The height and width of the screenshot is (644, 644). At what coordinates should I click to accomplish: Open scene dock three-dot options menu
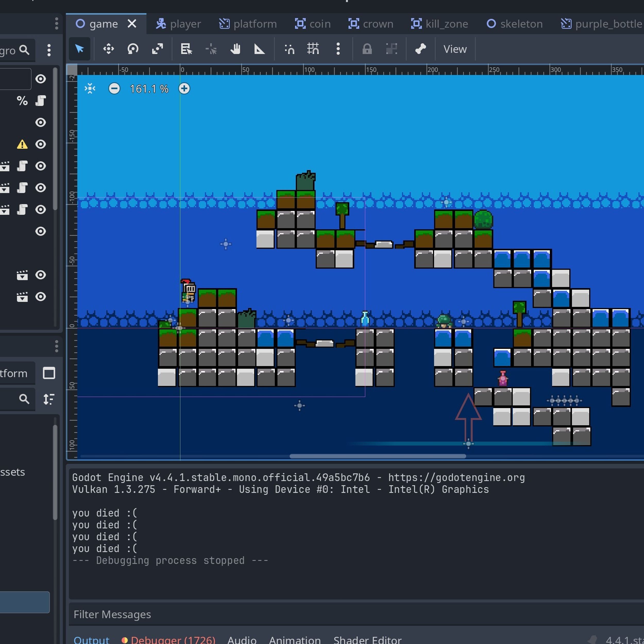49,50
